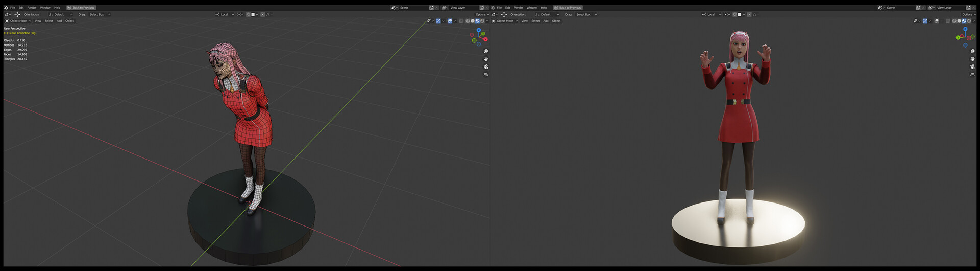Toggle camera view icon in left viewport
This screenshot has width=980, height=271.
(x=486, y=66)
